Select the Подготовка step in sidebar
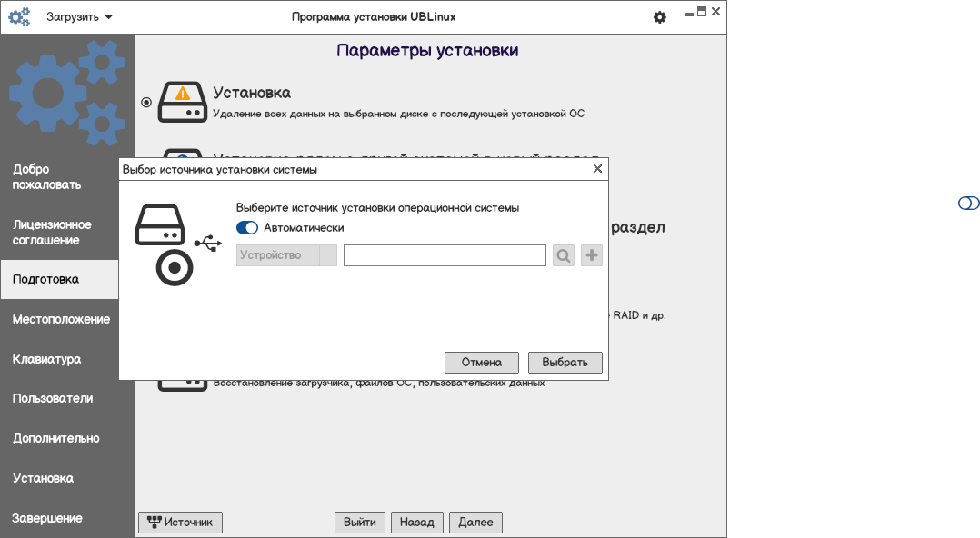Viewport: 980px width, 538px height. [x=59, y=279]
